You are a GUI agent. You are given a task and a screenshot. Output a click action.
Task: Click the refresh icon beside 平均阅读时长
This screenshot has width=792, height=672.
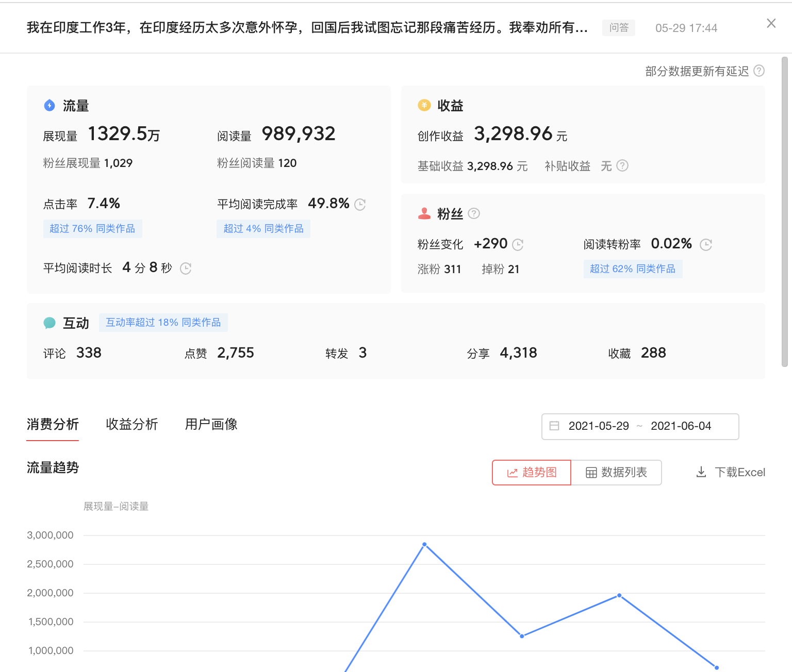pos(186,268)
